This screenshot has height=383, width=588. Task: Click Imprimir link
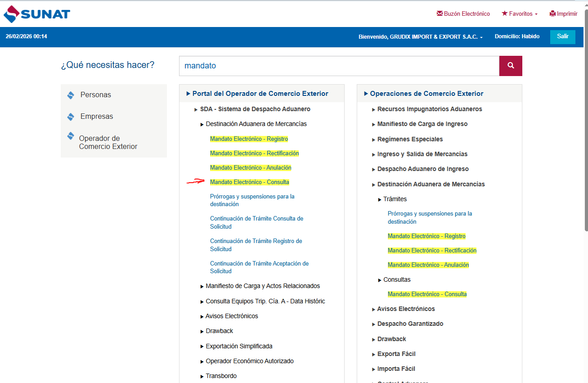click(x=564, y=14)
